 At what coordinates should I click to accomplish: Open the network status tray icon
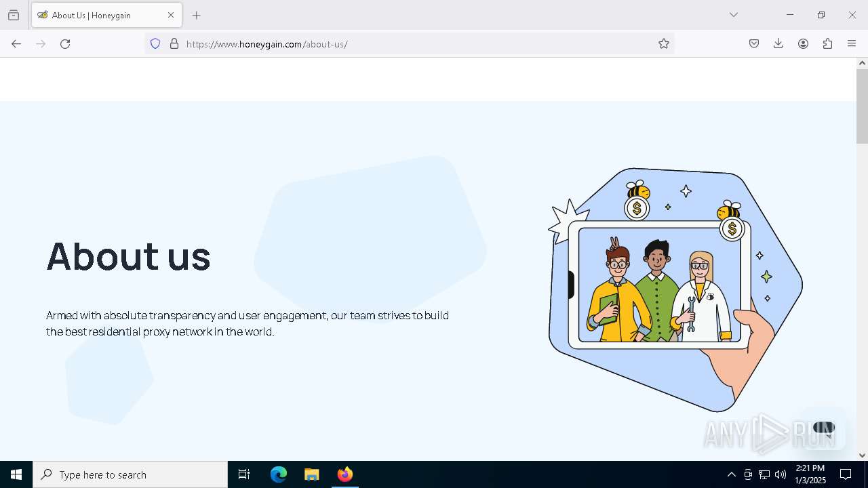(764, 474)
